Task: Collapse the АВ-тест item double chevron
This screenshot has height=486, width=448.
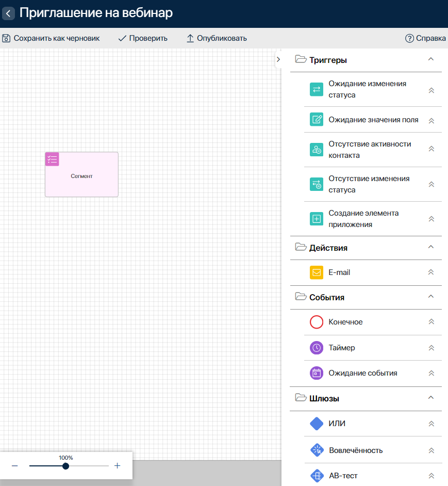Action: [x=432, y=476]
